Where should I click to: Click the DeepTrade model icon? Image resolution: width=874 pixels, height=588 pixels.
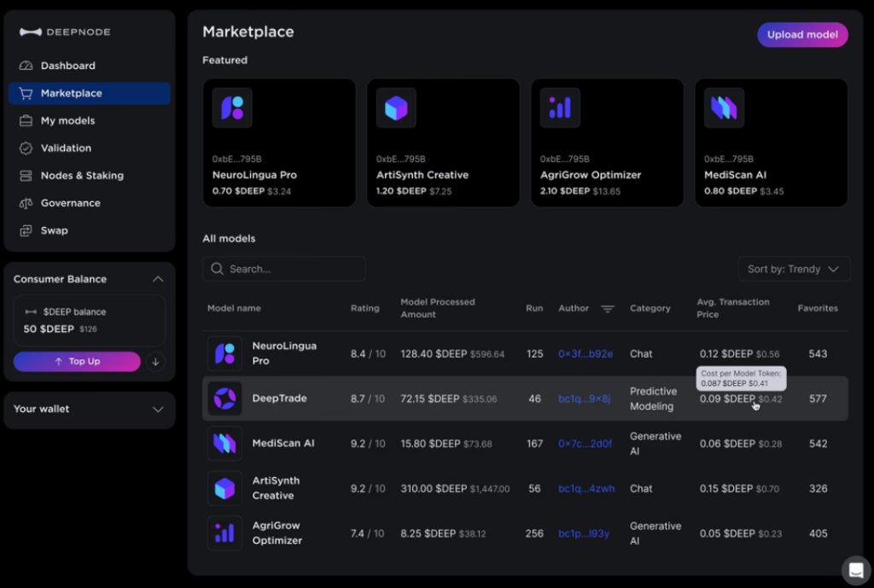pos(224,399)
